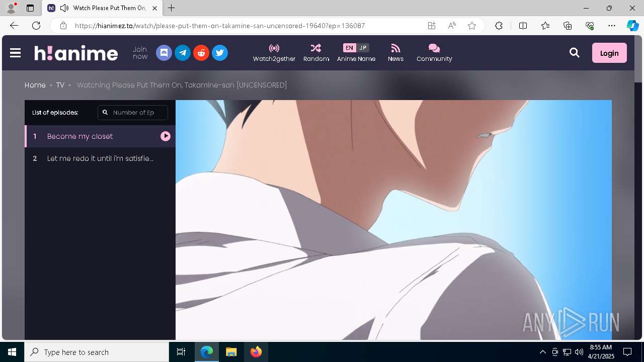Mute the tab audio speaker icon
Screen dimensions: 644x362
click(64, 8)
